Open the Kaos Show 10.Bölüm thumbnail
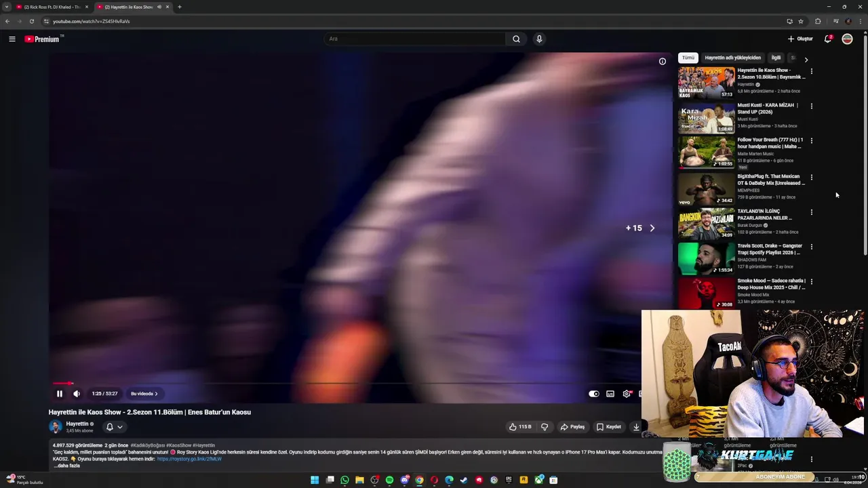This screenshot has height=488, width=868. pyautogui.click(x=706, y=83)
